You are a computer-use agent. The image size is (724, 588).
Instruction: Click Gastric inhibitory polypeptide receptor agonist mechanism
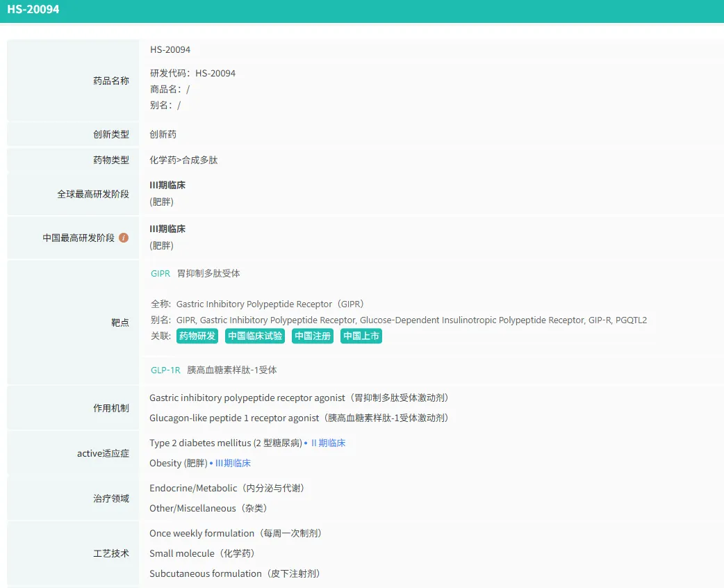[299, 398]
